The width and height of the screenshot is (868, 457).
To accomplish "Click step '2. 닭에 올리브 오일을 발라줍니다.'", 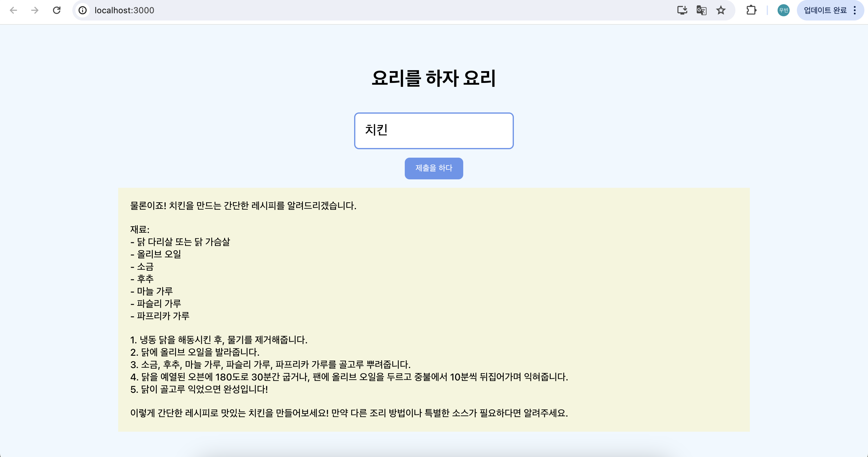I will click(195, 352).
